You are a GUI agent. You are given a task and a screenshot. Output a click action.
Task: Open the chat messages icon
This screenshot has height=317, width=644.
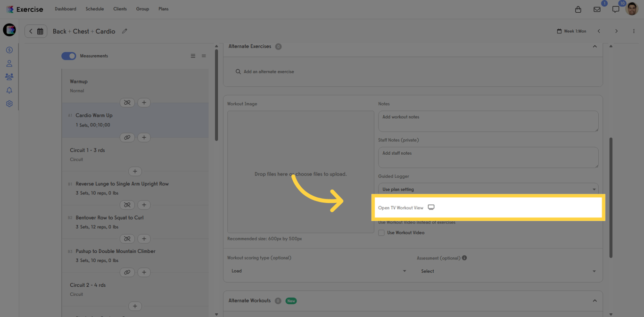[x=615, y=9]
